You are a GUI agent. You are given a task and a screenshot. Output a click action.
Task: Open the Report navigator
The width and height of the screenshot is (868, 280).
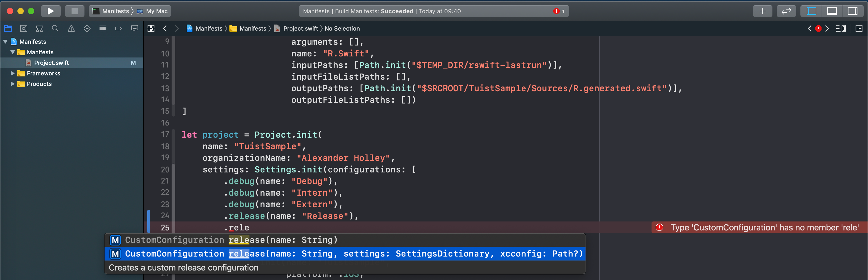click(x=134, y=28)
